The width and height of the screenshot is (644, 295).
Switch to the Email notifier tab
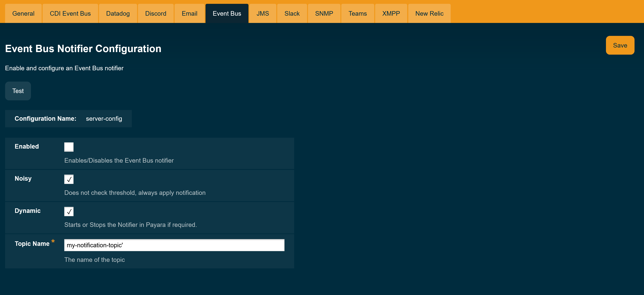(189, 13)
